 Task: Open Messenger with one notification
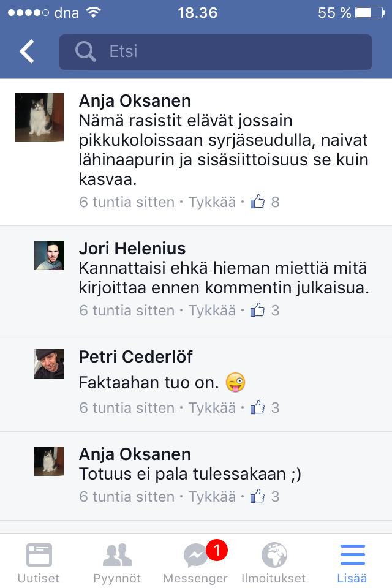pyautogui.click(x=195, y=563)
